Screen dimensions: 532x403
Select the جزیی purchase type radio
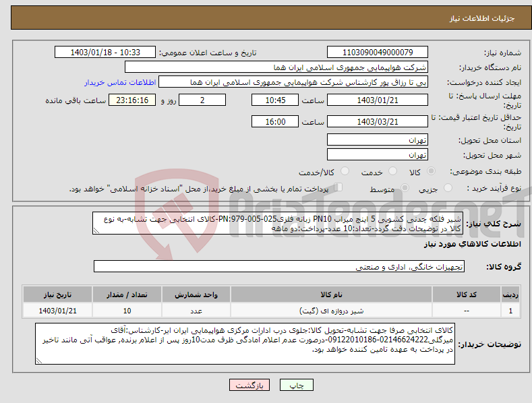pos(448,187)
